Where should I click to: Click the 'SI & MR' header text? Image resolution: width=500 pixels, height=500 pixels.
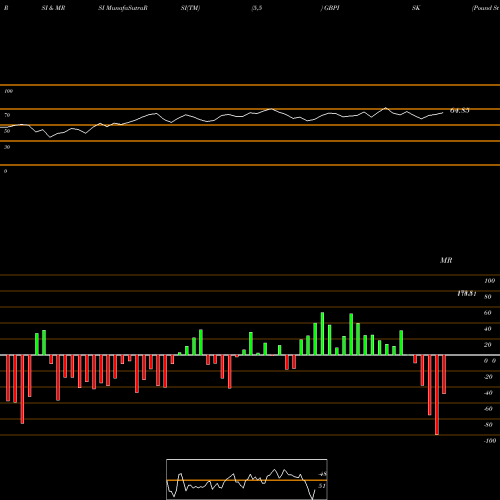coord(53,8)
